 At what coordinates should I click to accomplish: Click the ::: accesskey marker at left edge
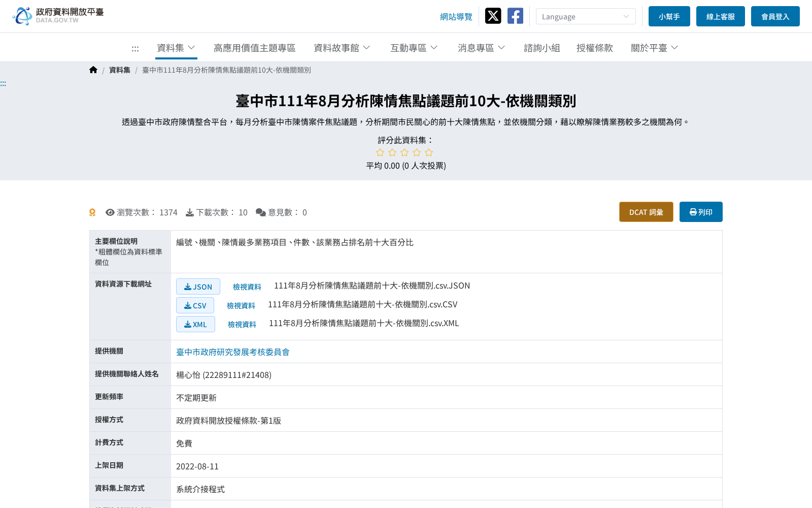[x=3, y=83]
